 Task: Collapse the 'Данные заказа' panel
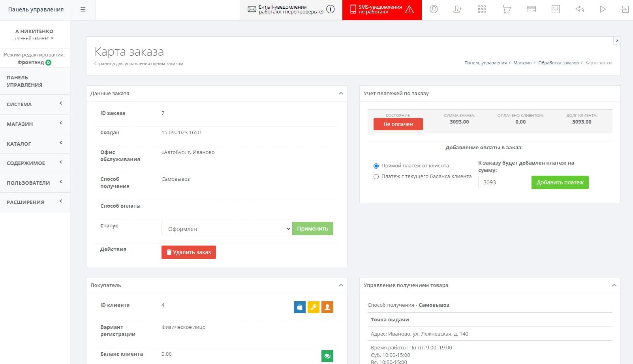341,94
